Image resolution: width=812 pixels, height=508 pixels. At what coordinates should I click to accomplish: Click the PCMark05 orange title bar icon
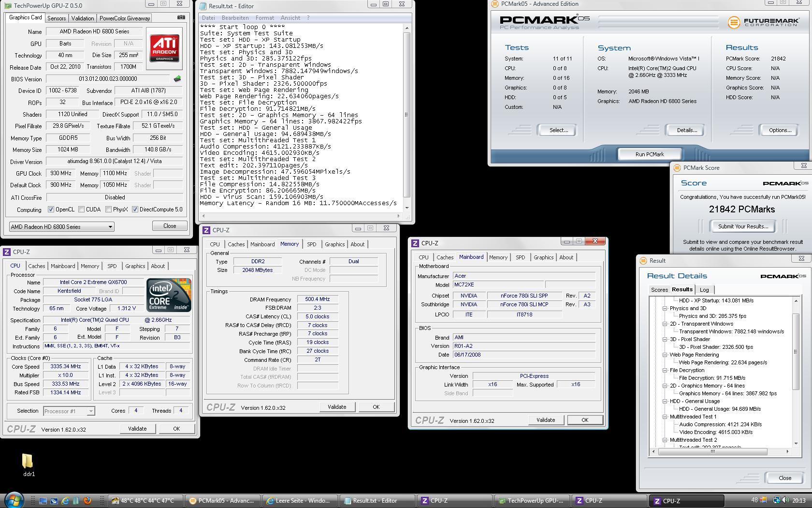494,4
